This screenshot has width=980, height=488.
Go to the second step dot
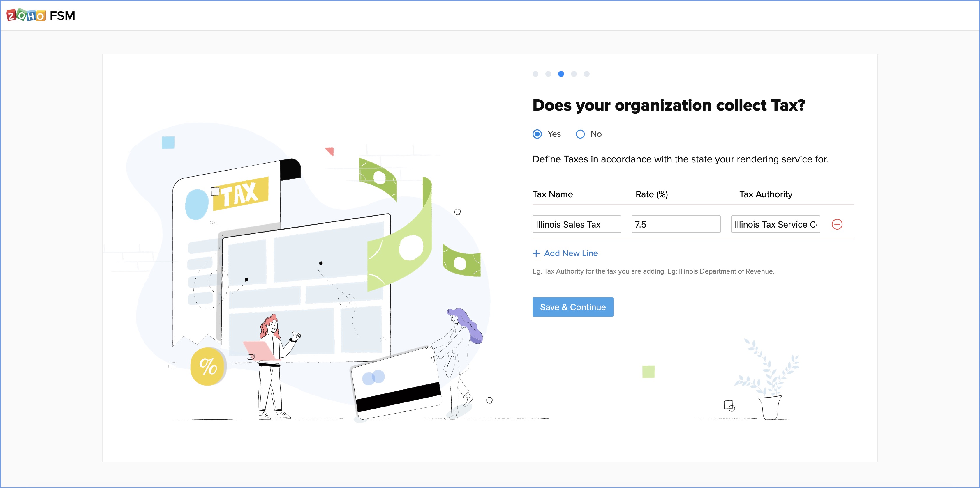548,74
